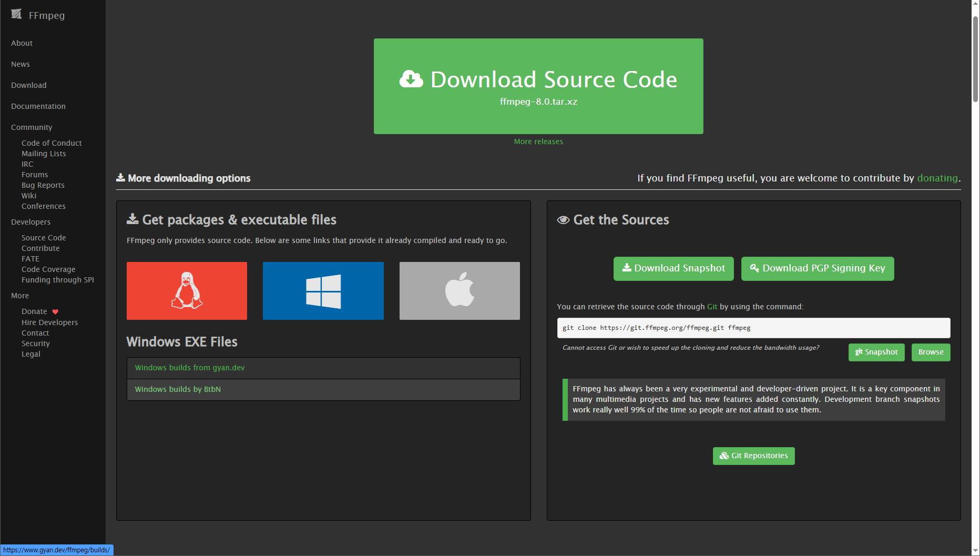The height and width of the screenshot is (556, 980).
Task: Open Hire Developers in sidebar
Action: (x=49, y=322)
